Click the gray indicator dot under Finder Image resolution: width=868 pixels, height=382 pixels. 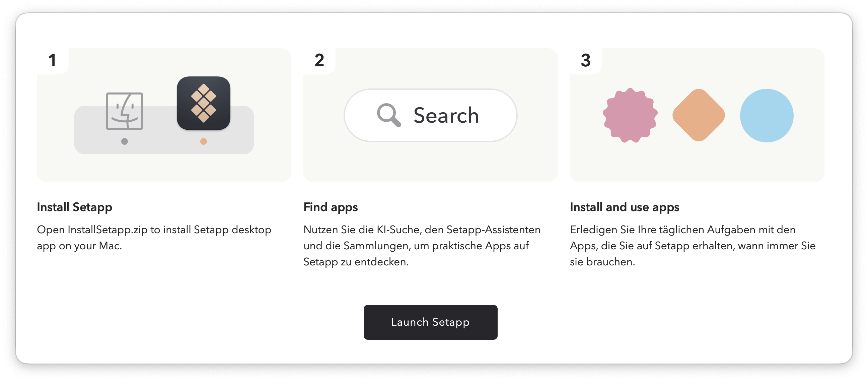pos(125,142)
